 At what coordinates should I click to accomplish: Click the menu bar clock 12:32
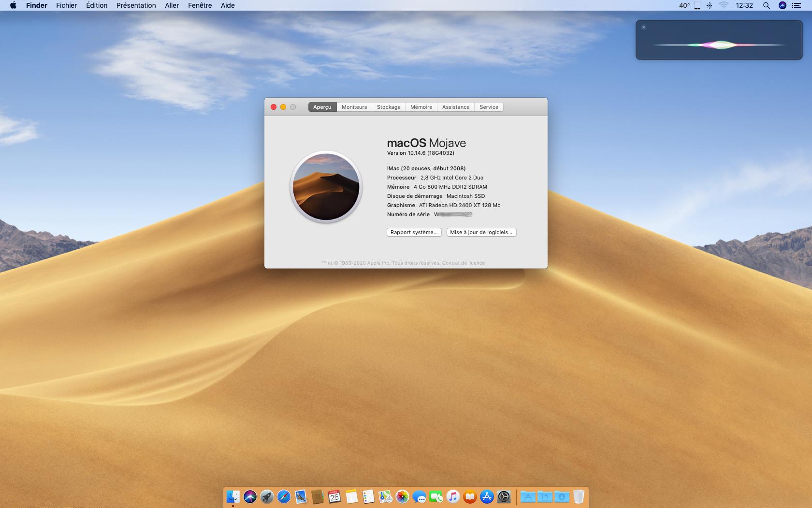point(744,5)
